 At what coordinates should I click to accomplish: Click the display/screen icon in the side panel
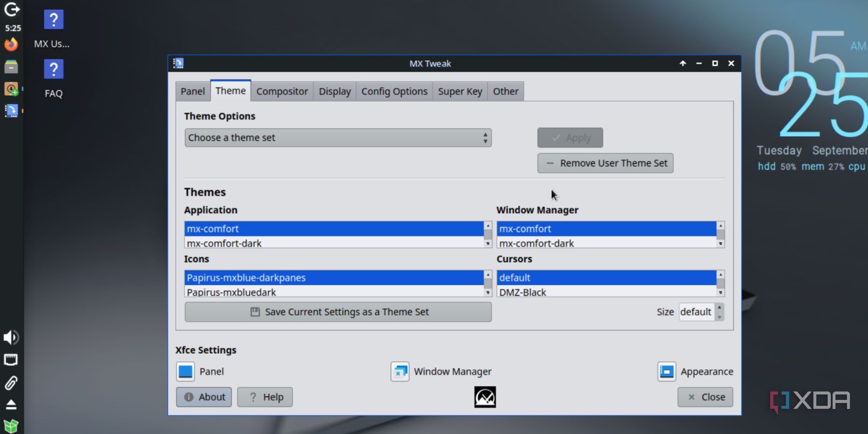pos(11,360)
